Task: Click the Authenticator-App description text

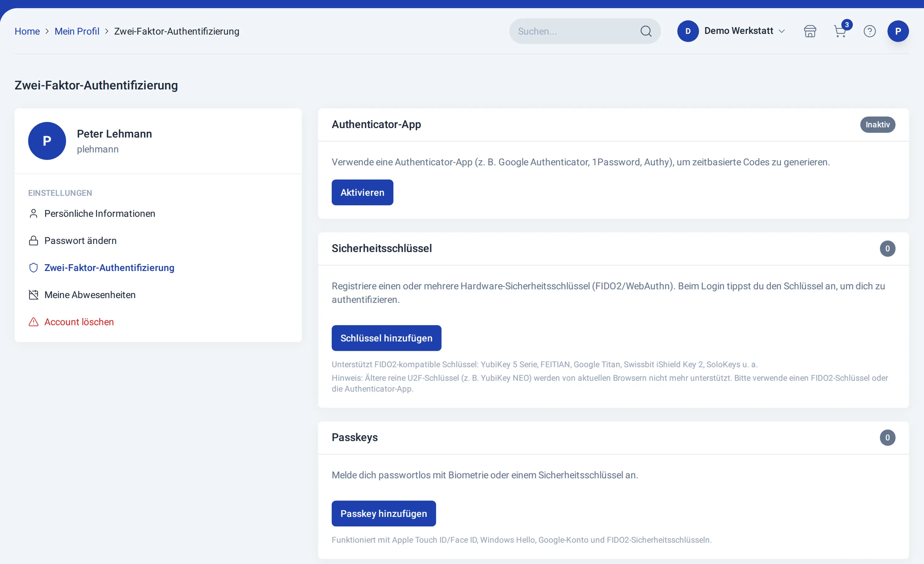Action: 580,162
